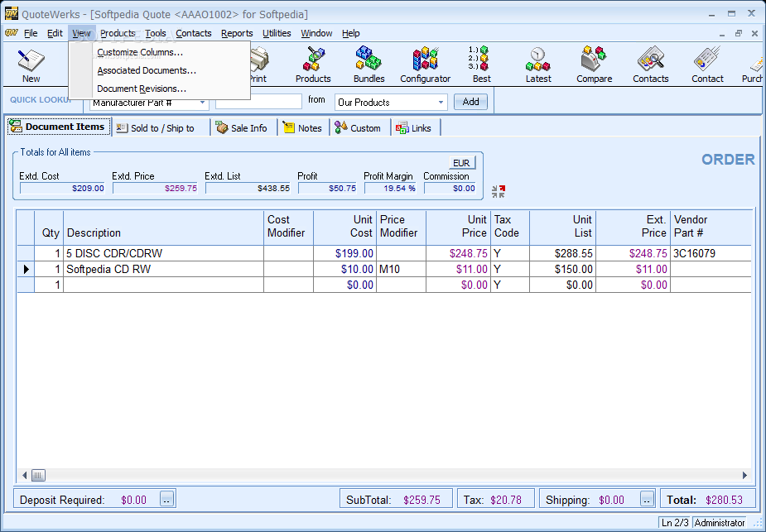Image resolution: width=766 pixels, height=532 pixels.
Task: Click the Shipping ellipsis button
Action: (647, 499)
